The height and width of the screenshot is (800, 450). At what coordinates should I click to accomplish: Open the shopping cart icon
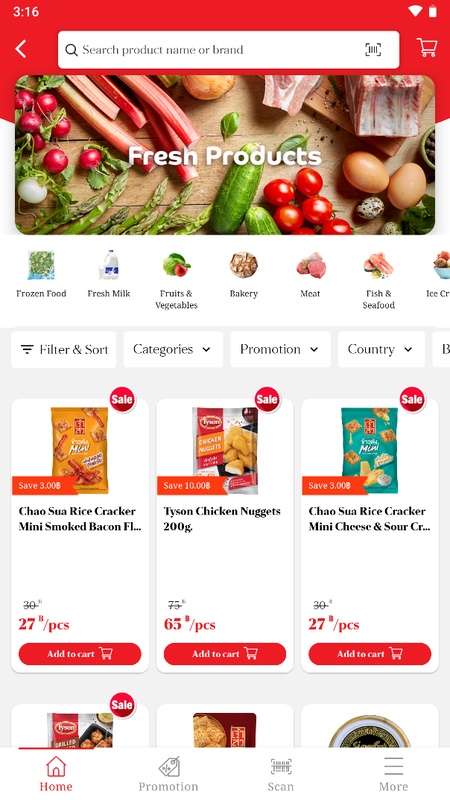point(427,48)
